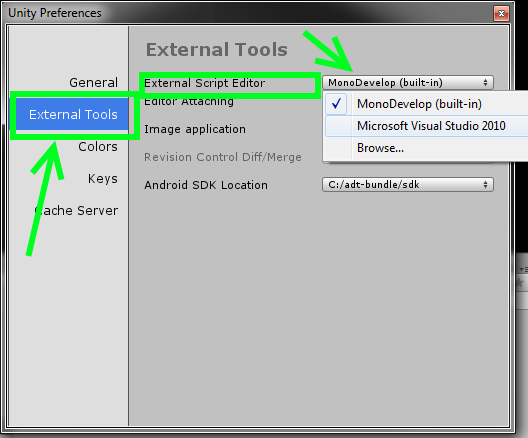Click the Image application label

(195, 129)
